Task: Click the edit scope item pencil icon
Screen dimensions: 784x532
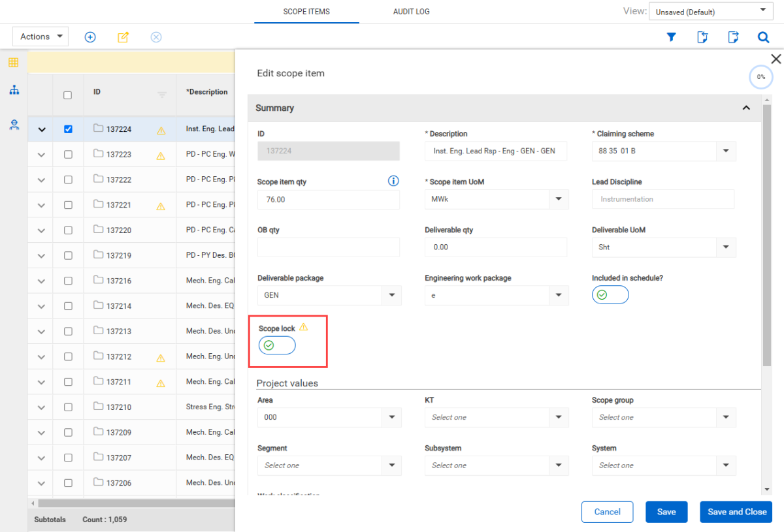Action: [123, 37]
